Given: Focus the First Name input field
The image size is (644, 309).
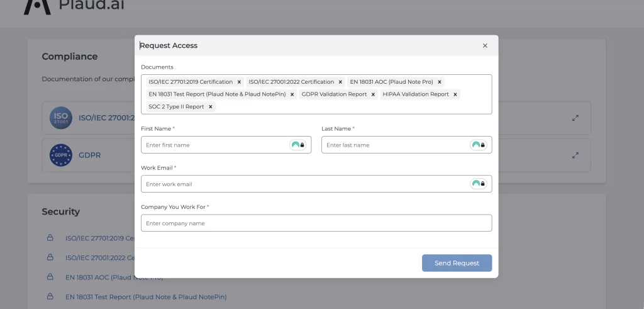Looking at the screenshot, I should 214,145.
